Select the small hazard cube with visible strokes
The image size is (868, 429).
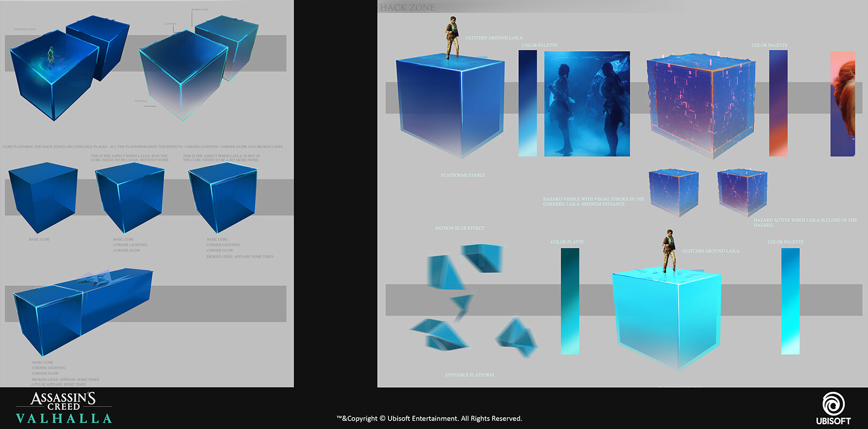pos(674,193)
